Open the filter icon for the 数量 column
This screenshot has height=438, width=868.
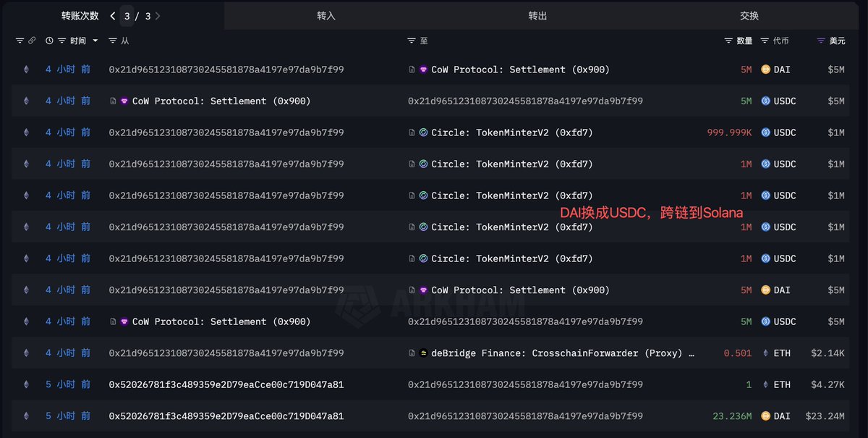[x=728, y=41]
